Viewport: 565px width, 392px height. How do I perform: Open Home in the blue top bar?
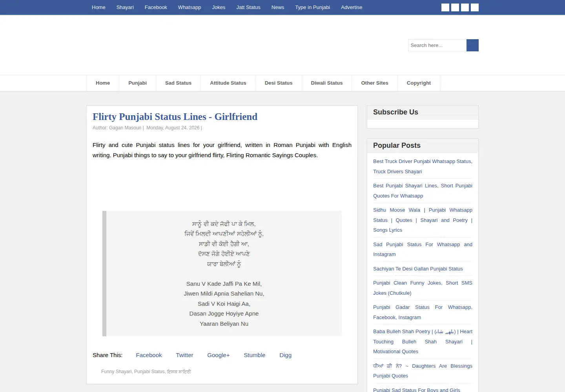[x=98, y=7]
